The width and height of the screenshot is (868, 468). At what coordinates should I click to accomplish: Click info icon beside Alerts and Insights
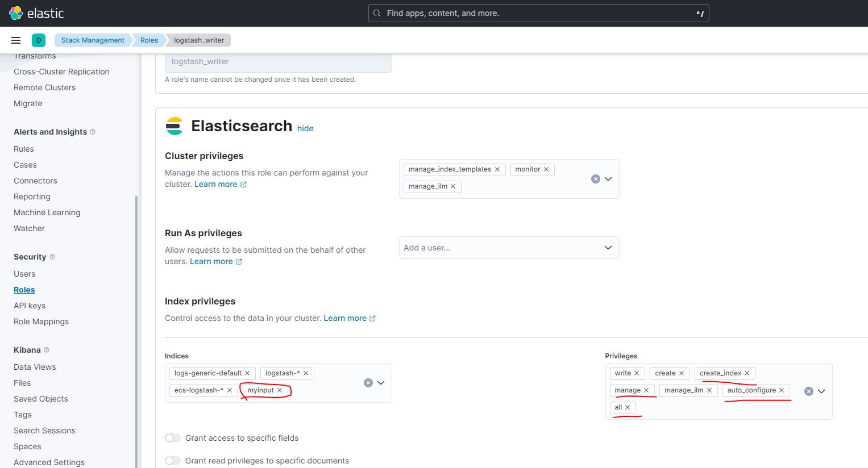[x=93, y=132]
